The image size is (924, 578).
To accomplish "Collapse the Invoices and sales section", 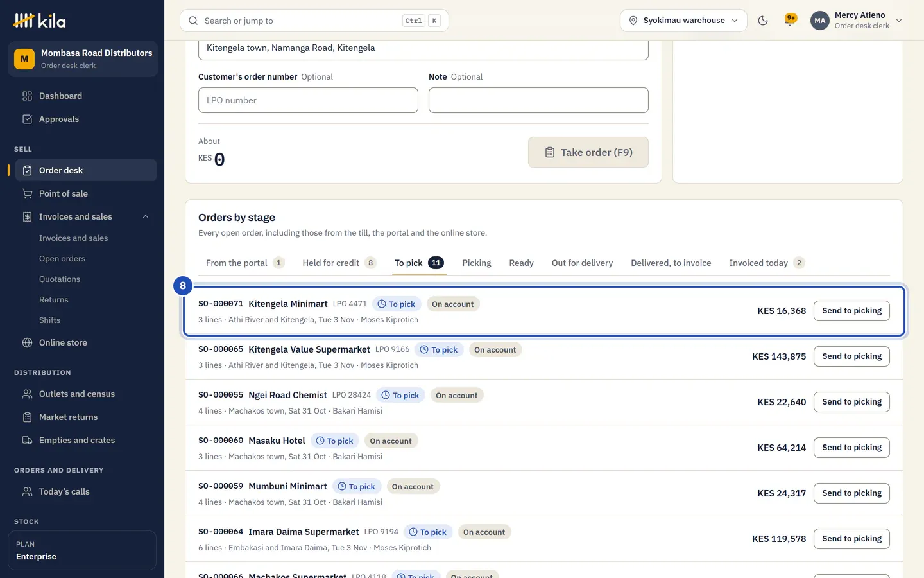I will click(x=146, y=216).
